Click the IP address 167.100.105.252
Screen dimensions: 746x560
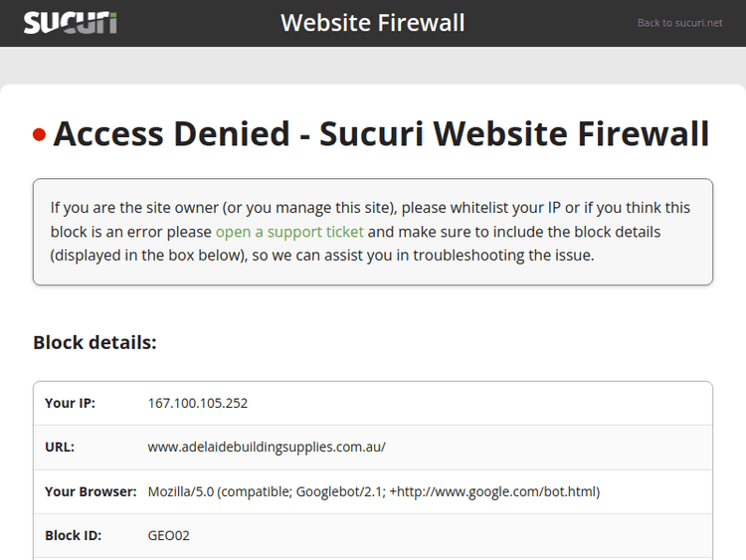click(x=198, y=404)
